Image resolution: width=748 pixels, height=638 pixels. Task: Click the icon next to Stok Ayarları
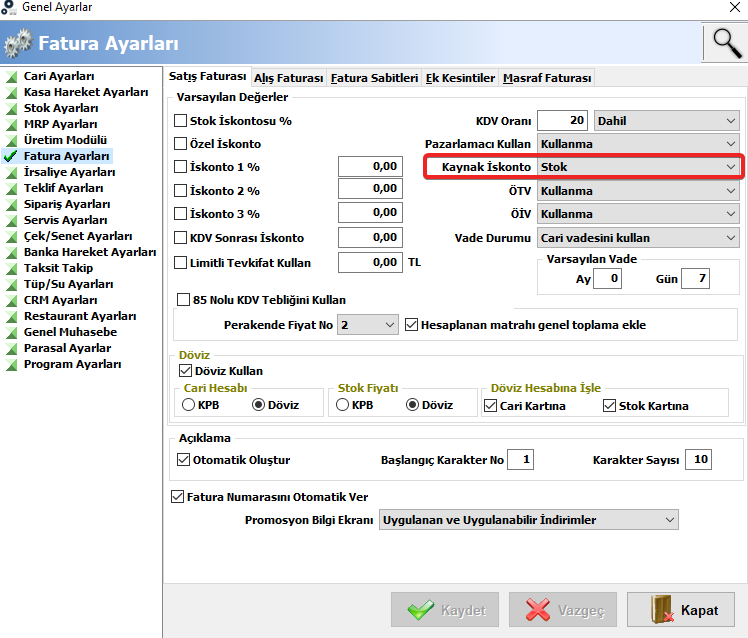pyautogui.click(x=11, y=109)
